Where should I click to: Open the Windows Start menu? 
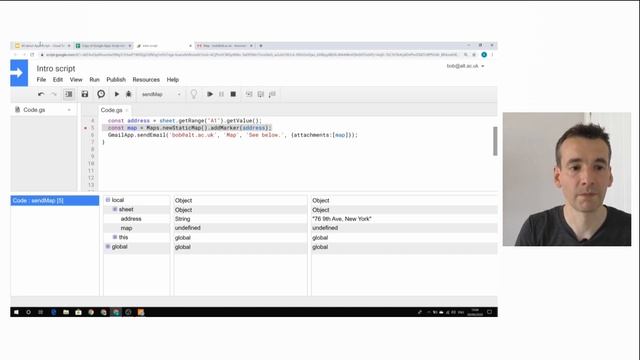16,312
